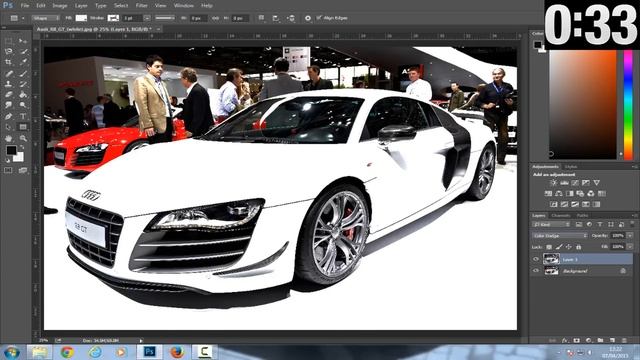Select the Pen tool

pos(9,116)
